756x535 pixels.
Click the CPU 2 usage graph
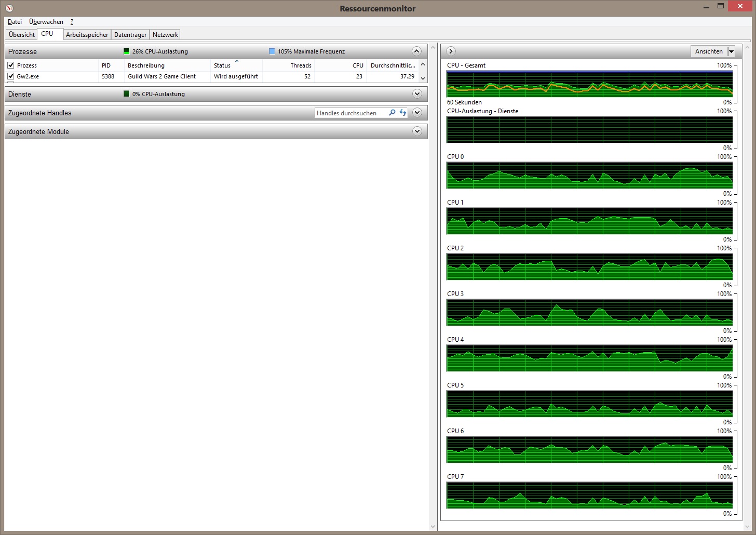coord(589,266)
